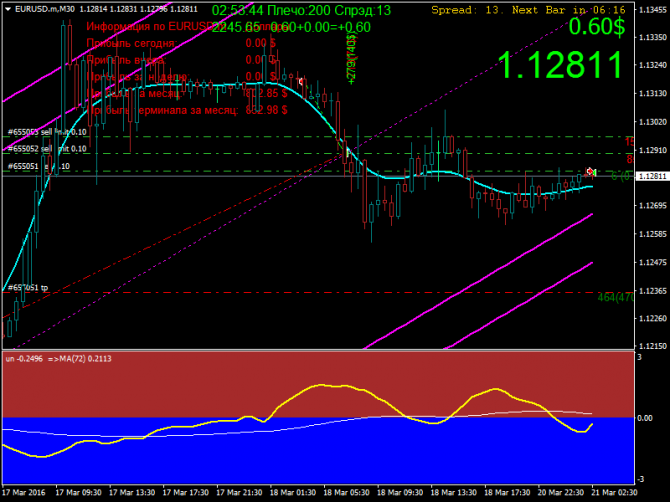Click the 17 Mar 17:30 time axis label
This screenshot has width=670, height=502.
pos(186,493)
